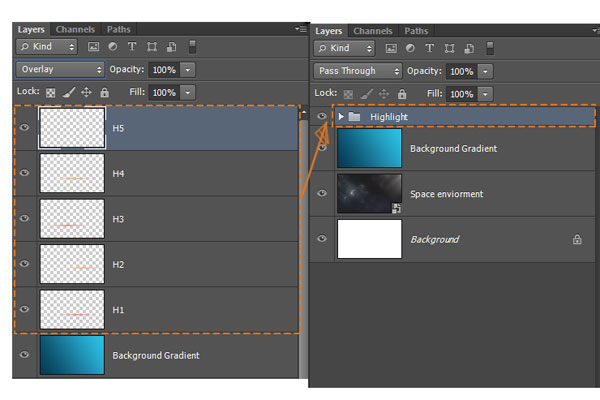
Task: Switch to Paths tab in left panel
Action: pos(119,29)
